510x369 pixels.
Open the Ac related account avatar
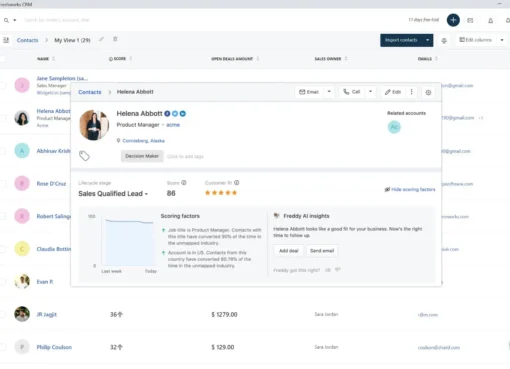[x=394, y=127]
